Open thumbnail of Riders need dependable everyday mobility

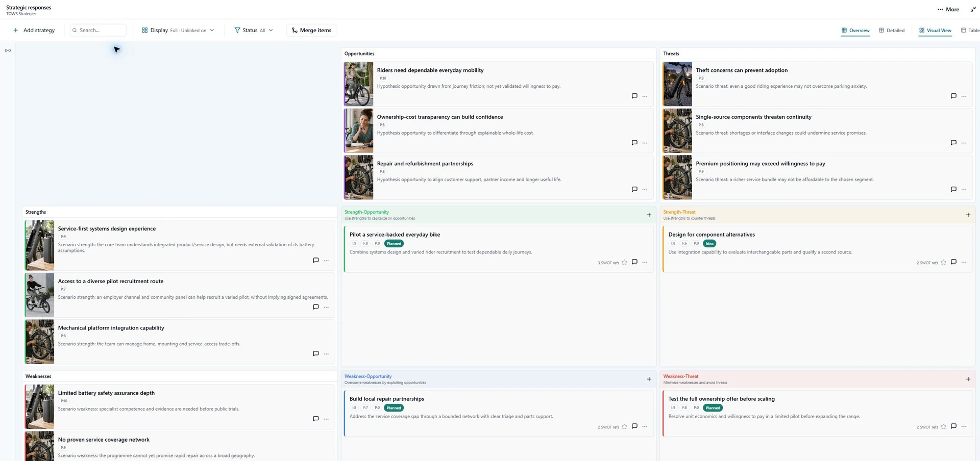point(358,84)
